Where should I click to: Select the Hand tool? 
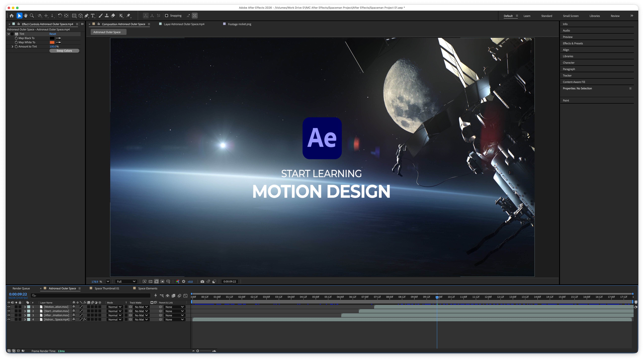(x=25, y=16)
